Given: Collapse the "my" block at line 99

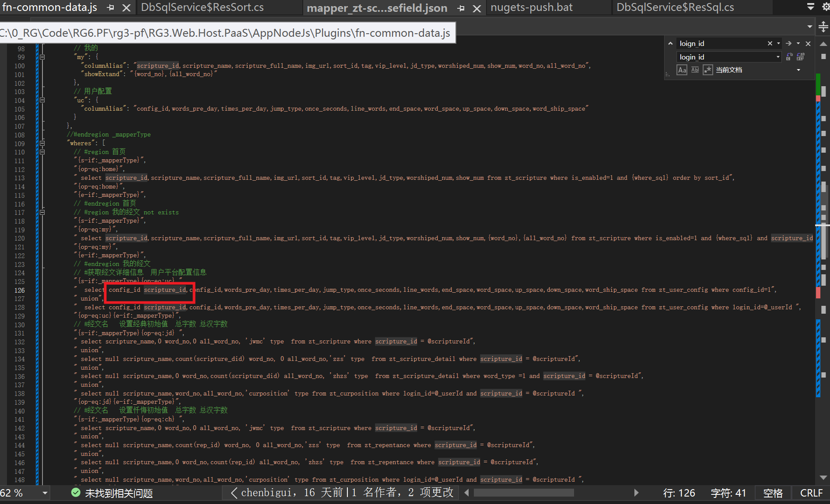Looking at the screenshot, I should (x=42, y=57).
